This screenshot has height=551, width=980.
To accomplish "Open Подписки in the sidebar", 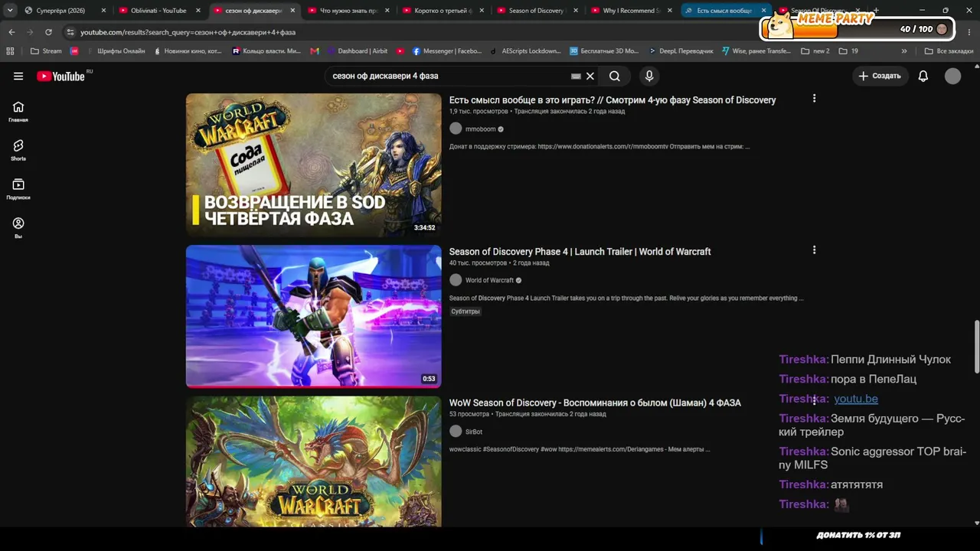I will (x=18, y=189).
